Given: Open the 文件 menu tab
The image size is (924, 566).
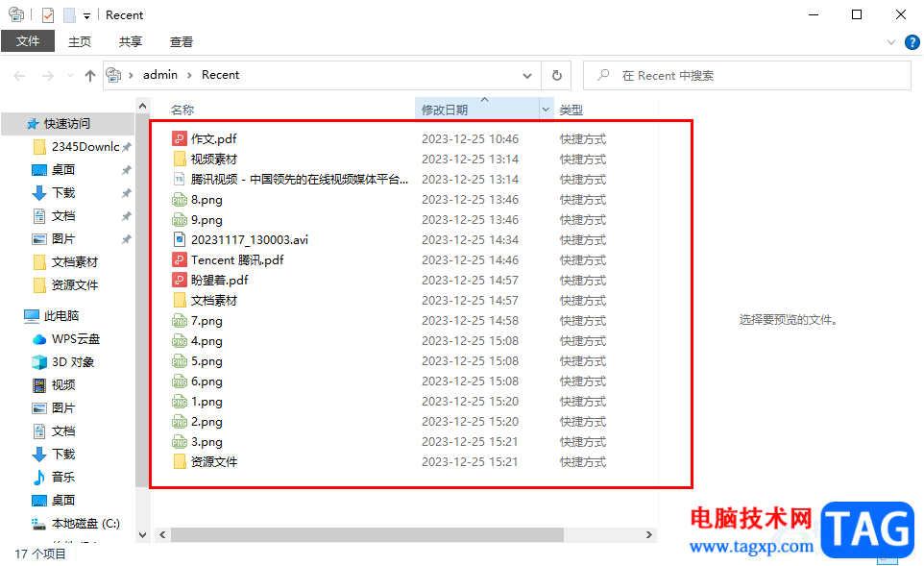Looking at the screenshot, I should click(28, 41).
